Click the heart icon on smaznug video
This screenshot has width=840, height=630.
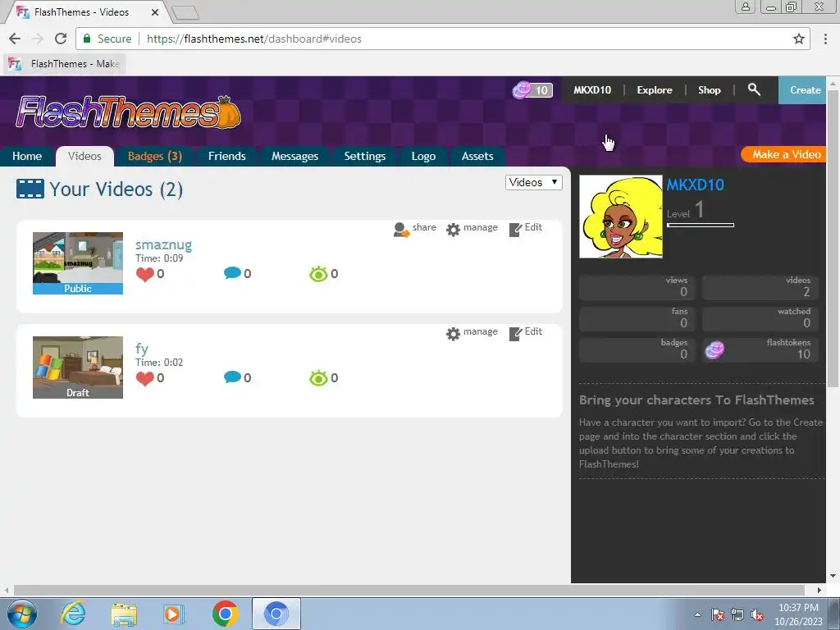tap(144, 274)
